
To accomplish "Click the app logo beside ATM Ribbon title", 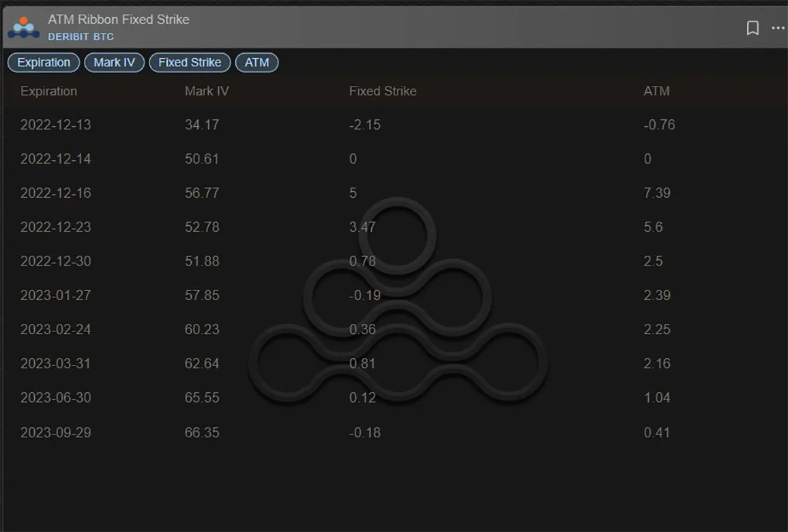I will coord(24,27).
